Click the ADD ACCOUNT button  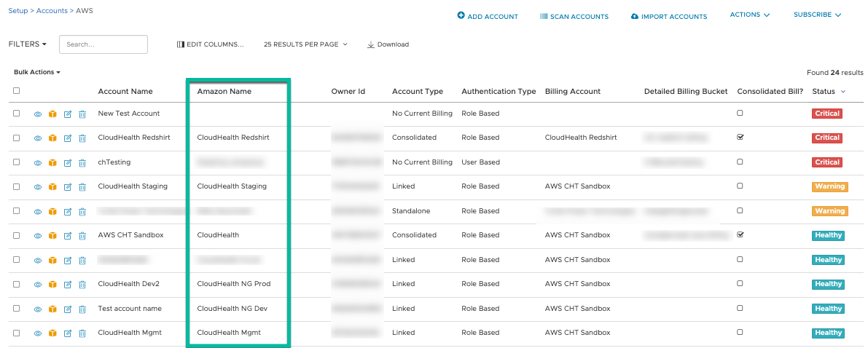(488, 16)
